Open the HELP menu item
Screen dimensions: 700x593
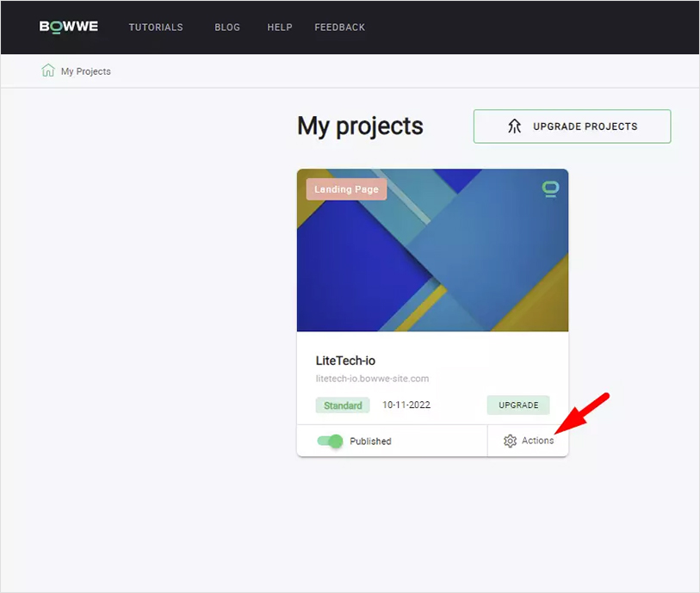(x=279, y=27)
